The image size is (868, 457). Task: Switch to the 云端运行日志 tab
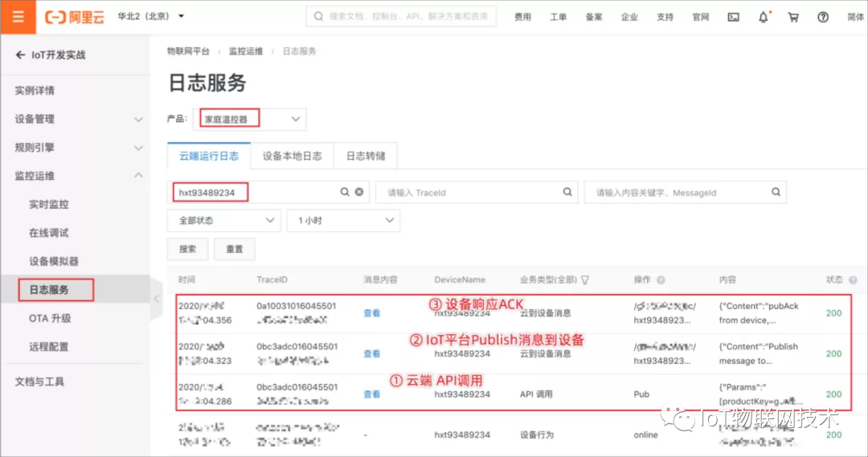pyautogui.click(x=209, y=156)
